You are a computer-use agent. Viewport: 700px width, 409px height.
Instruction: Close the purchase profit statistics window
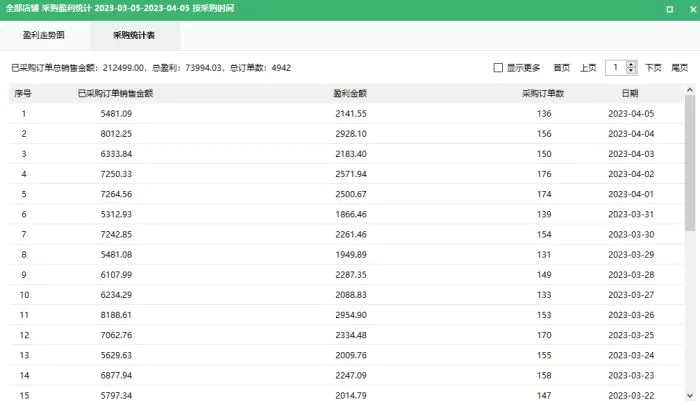tap(693, 9)
